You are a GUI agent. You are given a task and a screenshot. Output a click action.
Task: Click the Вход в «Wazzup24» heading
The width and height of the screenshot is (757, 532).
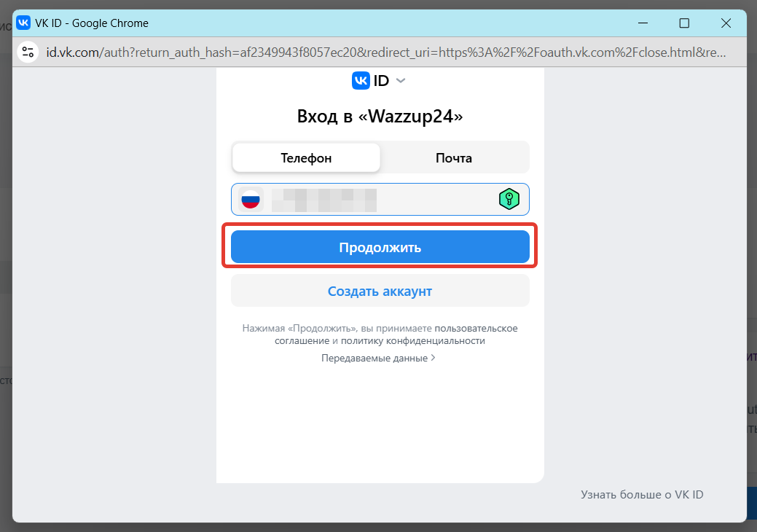point(380,117)
